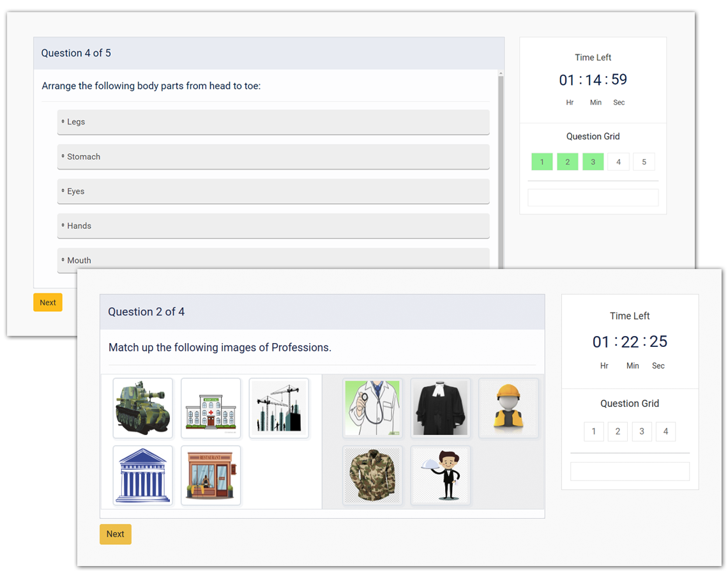Click Next under the body parts question
Image resolution: width=728 pixels, height=575 pixels.
click(47, 302)
